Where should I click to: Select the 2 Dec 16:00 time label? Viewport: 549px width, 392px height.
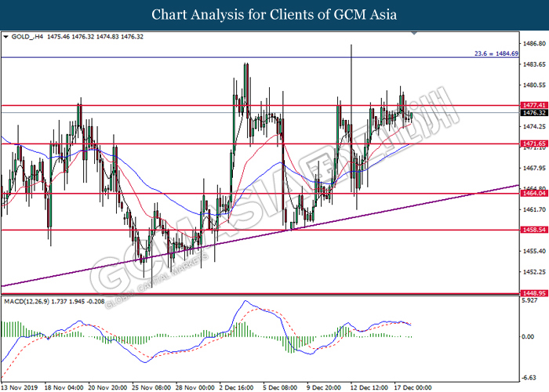coord(236,387)
